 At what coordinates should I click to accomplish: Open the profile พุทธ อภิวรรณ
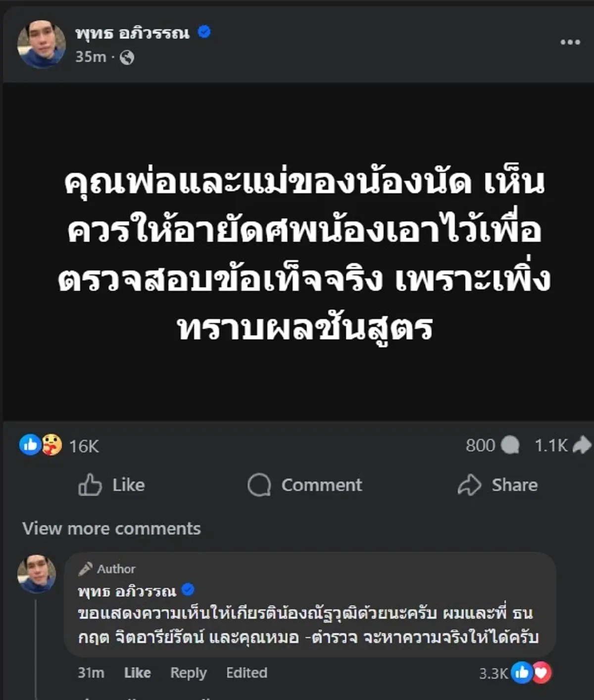pos(131,34)
